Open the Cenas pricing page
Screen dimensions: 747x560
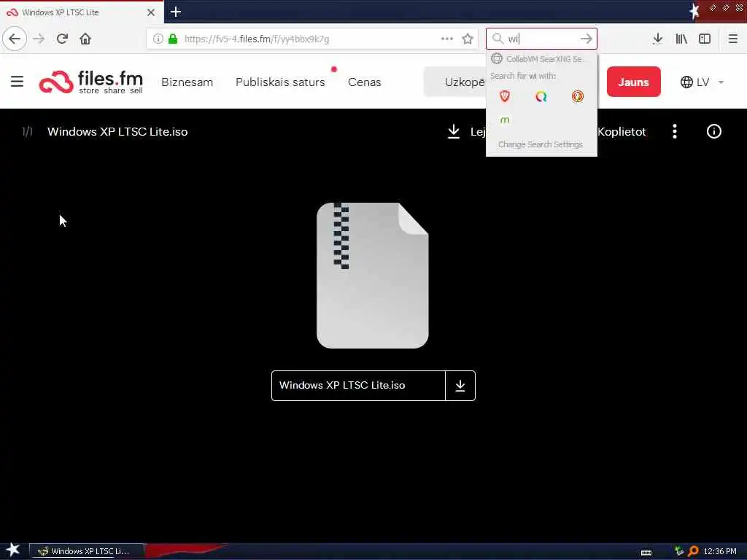[365, 82]
